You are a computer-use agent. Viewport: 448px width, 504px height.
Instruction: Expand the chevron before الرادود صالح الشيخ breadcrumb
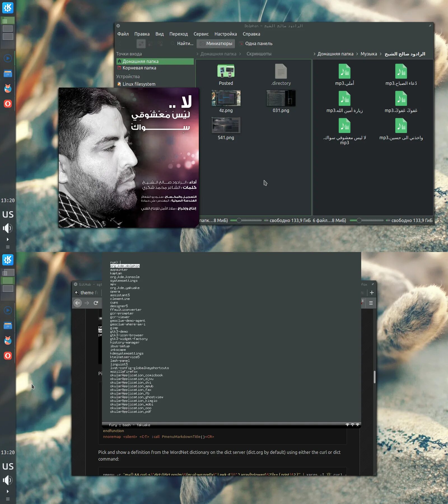381,54
